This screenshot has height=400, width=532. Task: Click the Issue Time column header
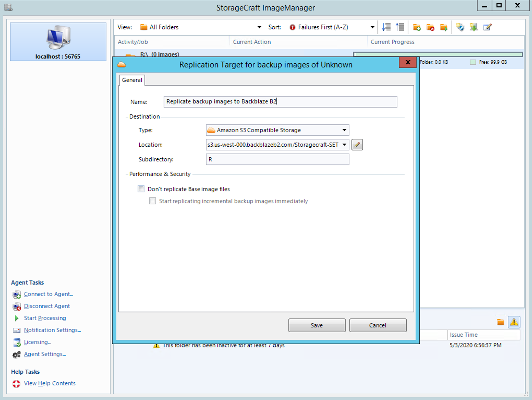(483, 335)
